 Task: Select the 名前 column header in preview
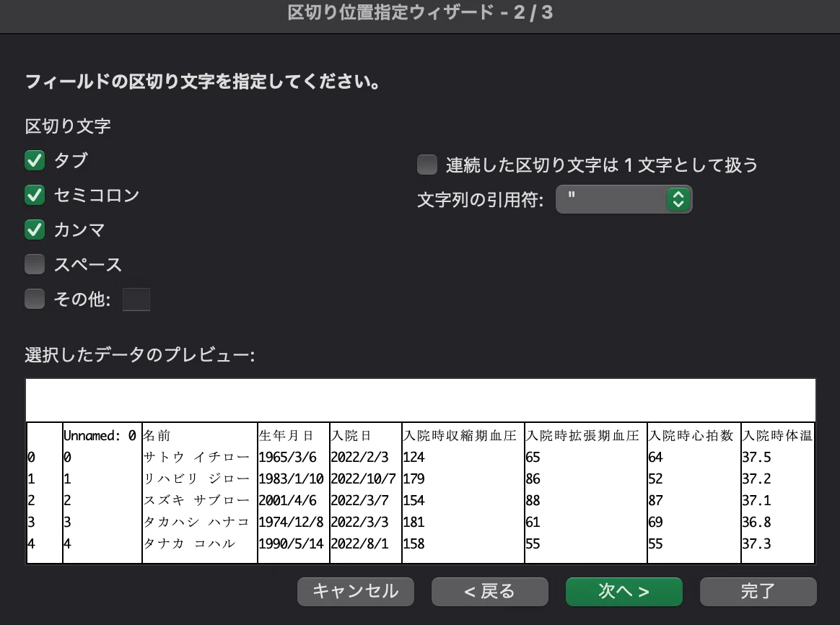157,435
